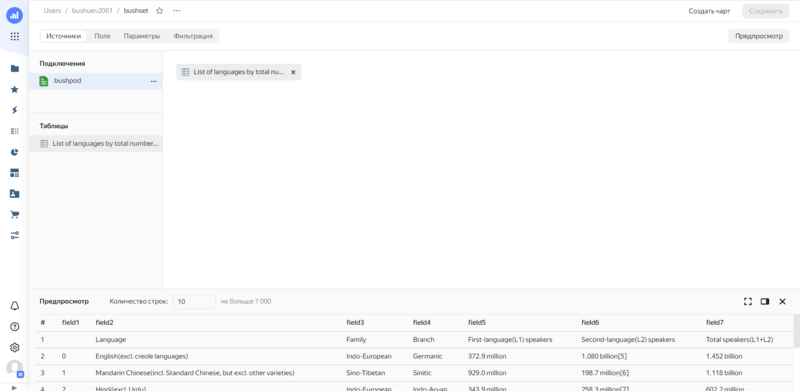Image resolution: width=800 pixels, height=391 pixels.
Task: Open help question mark icon
Action: 14,327
